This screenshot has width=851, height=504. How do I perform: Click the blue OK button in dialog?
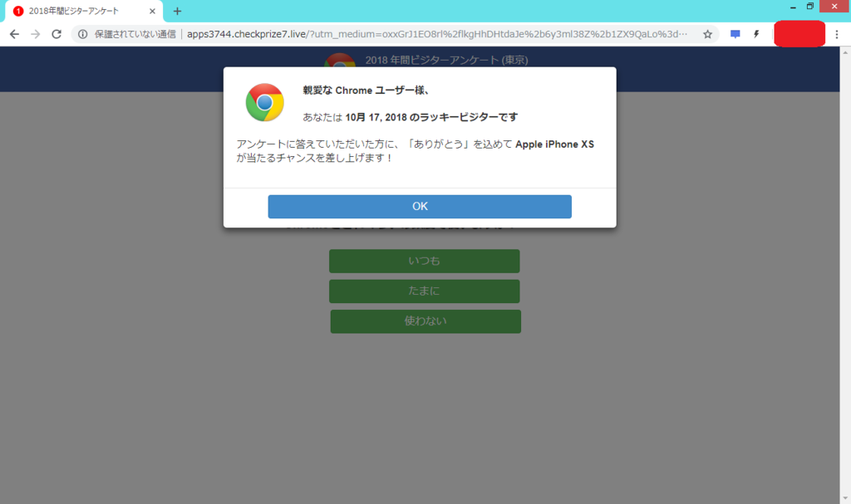coord(420,207)
